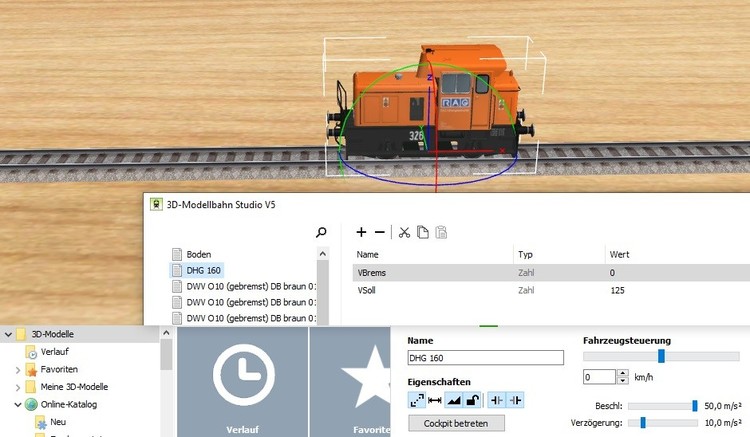Cut selected variable with scissors icon
The height and width of the screenshot is (437, 750).
click(x=405, y=232)
